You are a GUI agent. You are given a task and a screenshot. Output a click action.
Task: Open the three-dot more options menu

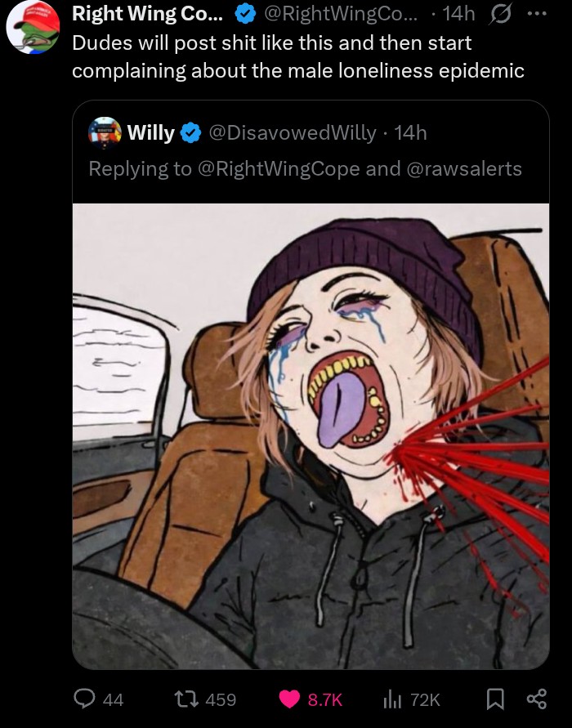pos(535,14)
